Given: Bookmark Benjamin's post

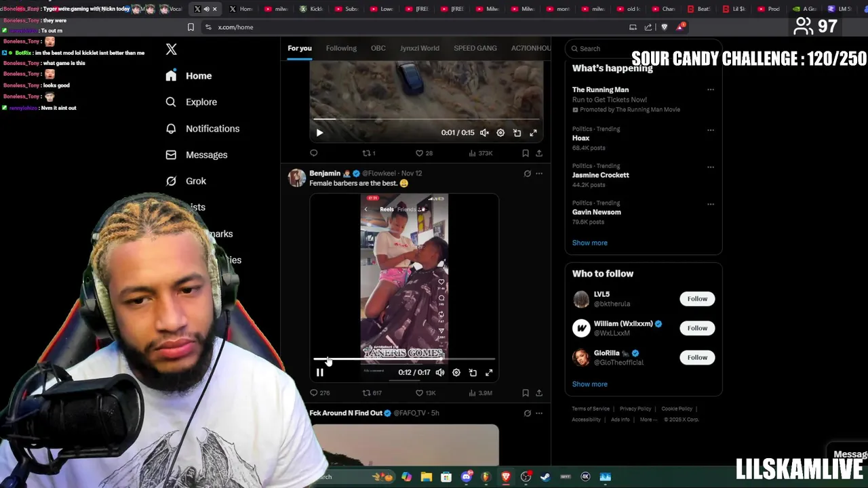Looking at the screenshot, I should click(x=526, y=392).
